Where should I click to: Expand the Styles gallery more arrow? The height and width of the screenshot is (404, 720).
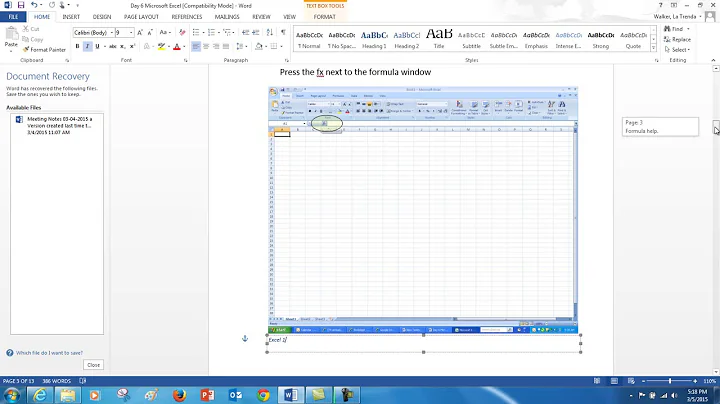pyautogui.click(x=653, y=48)
